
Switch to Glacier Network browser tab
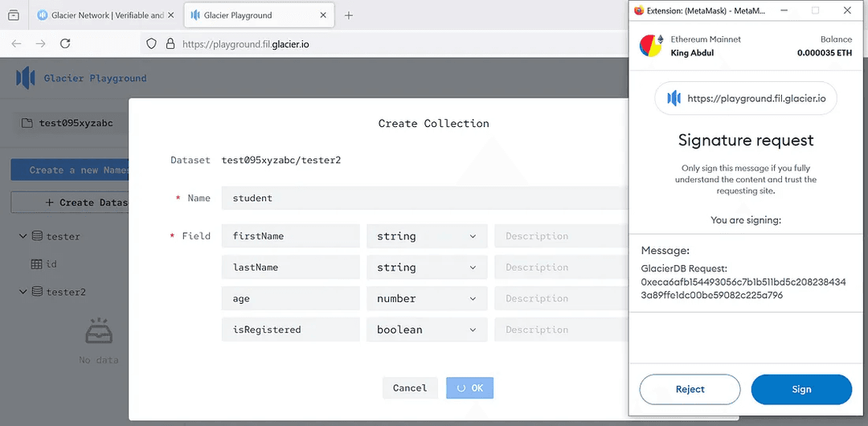click(105, 15)
